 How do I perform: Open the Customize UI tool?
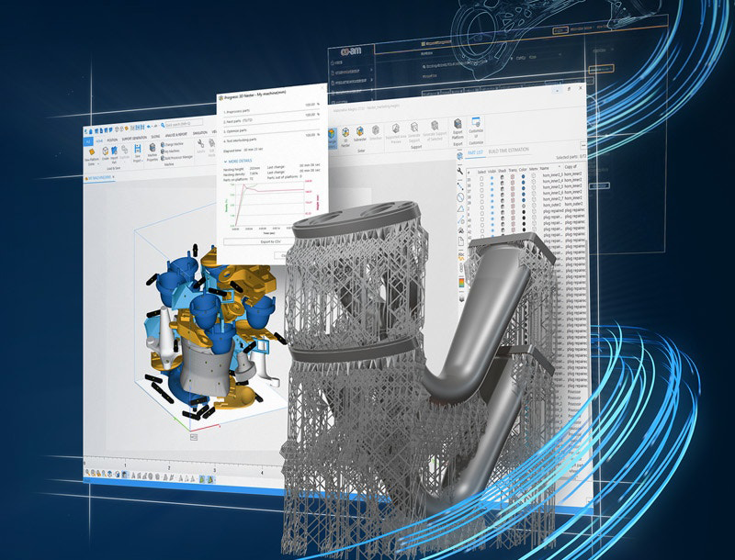point(475,125)
